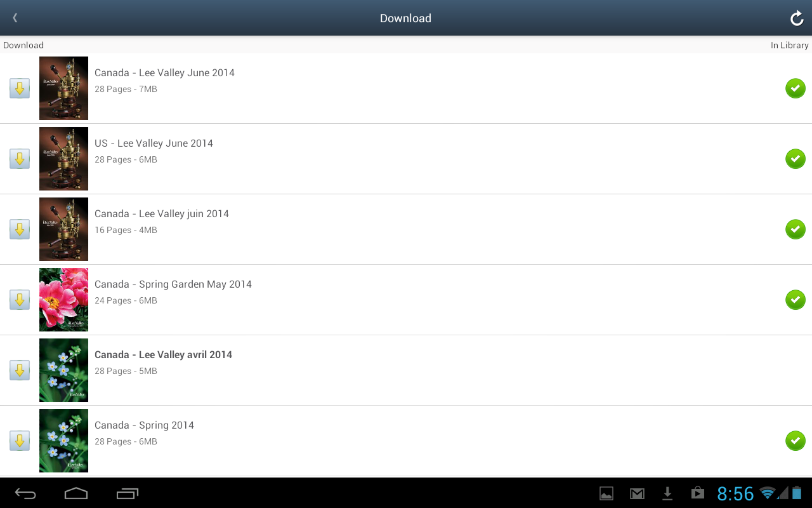Download US - Lee Valley June 2014 catalog
812x508 pixels.
[20, 159]
